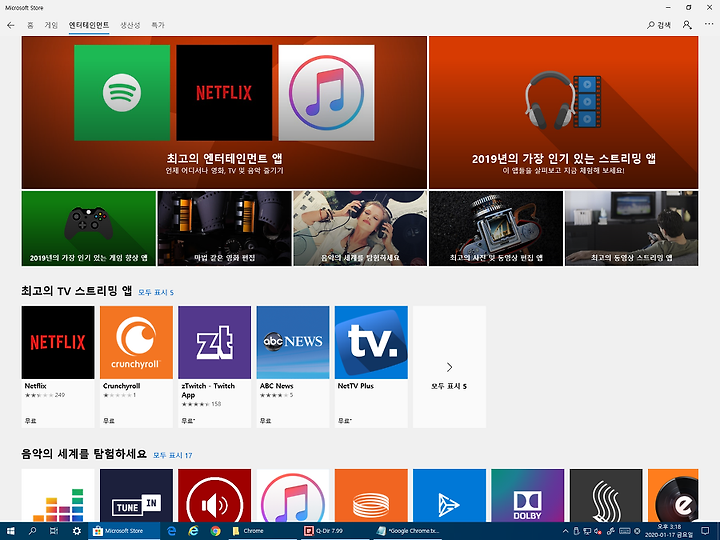
Task: Open taskbar search magnifier
Action: point(32,531)
